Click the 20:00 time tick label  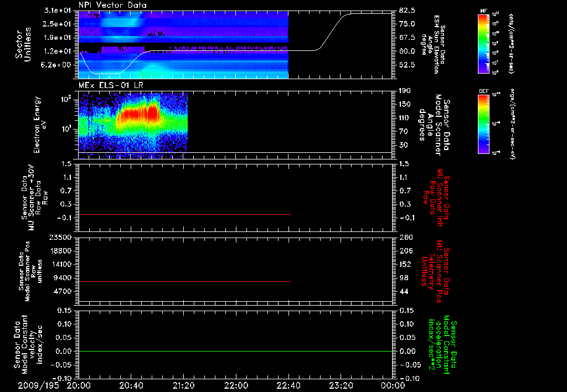click(x=79, y=385)
